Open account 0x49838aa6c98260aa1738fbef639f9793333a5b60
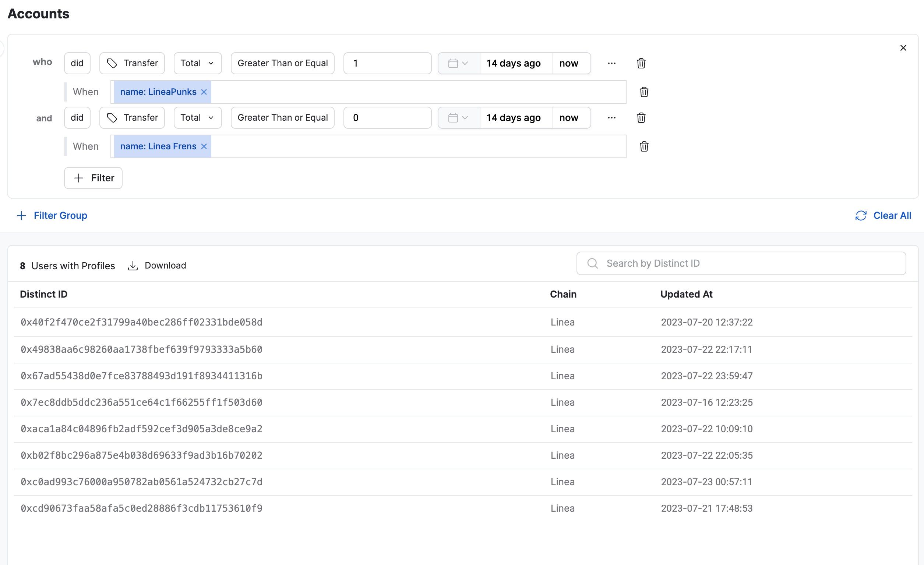The width and height of the screenshot is (924, 565). (x=141, y=349)
